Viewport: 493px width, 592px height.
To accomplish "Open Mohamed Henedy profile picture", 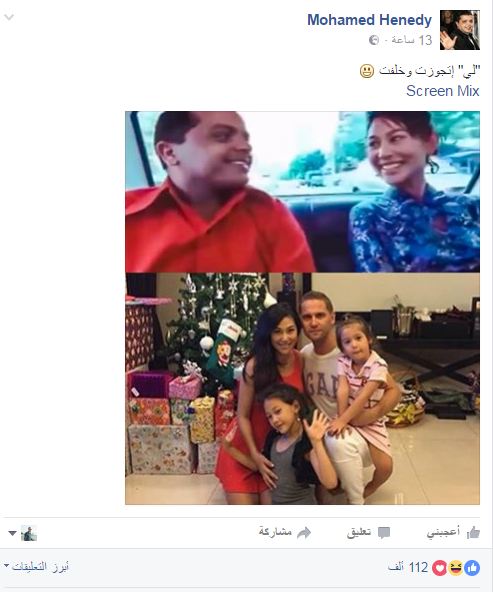I will coord(460,30).
